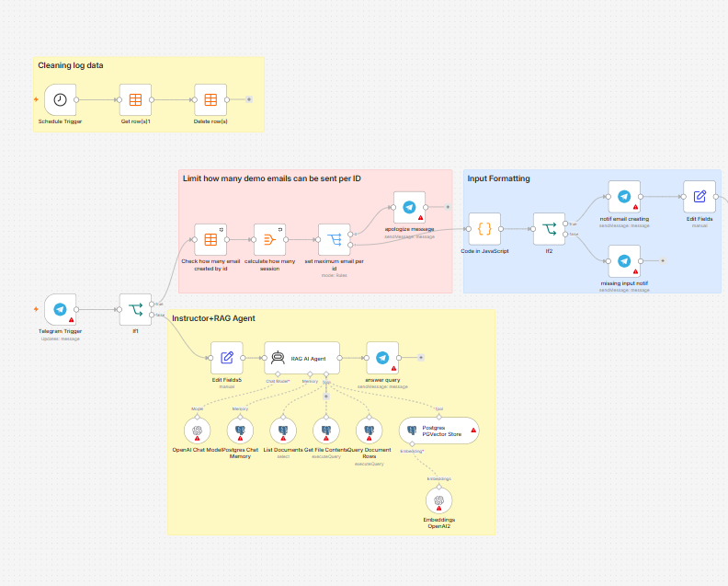Click the plus after missing input notif
Screen dimensions: 728x586
(x=663, y=261)
